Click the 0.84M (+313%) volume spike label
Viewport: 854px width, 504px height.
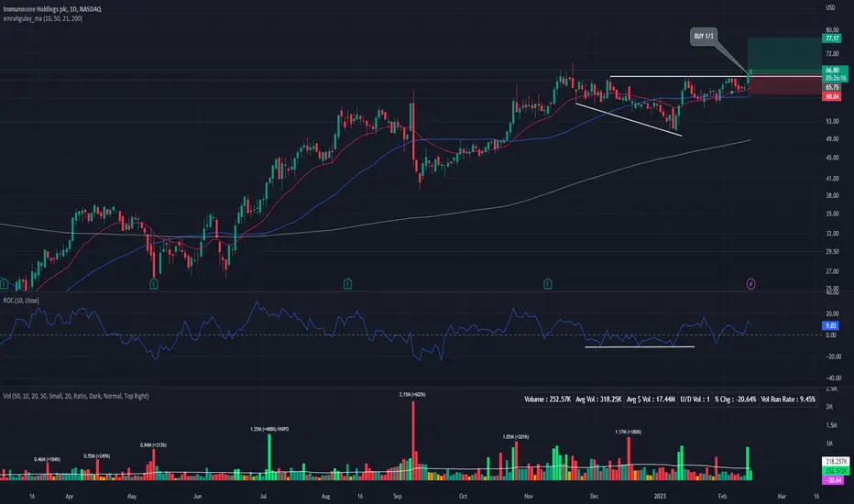click(153, 445)
